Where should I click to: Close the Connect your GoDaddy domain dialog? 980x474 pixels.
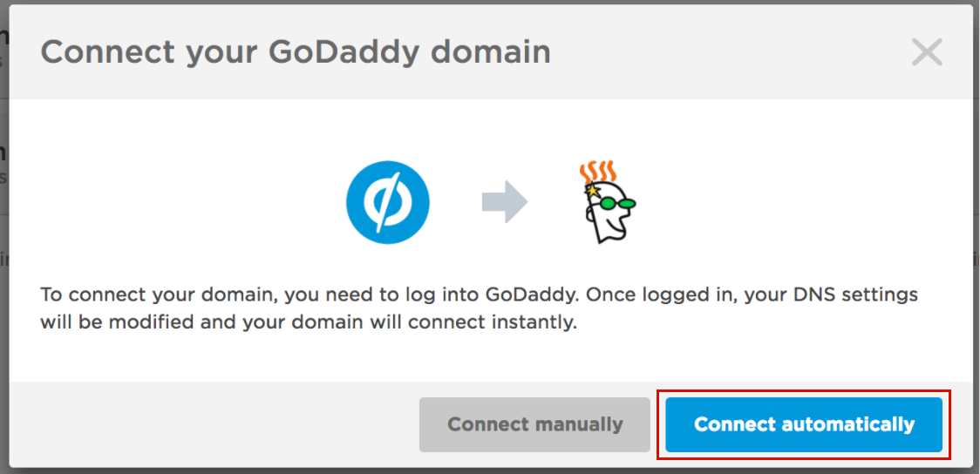(927, 52)
